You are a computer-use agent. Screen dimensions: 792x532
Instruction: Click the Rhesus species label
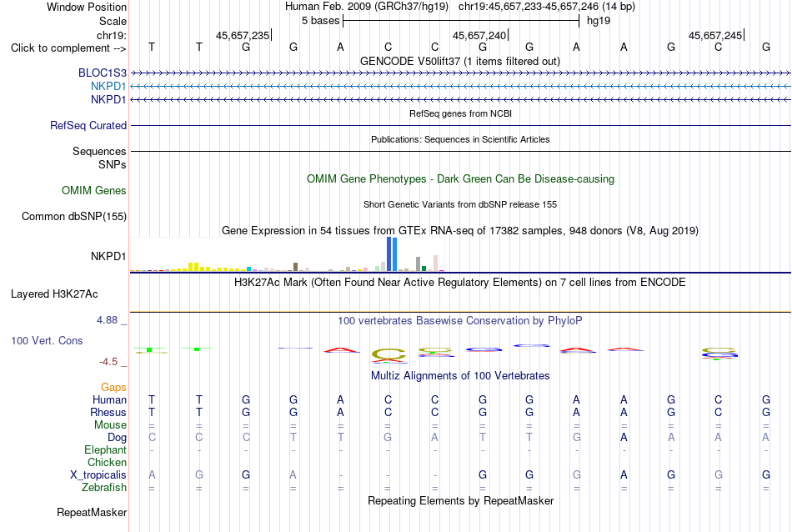(108, 412)
